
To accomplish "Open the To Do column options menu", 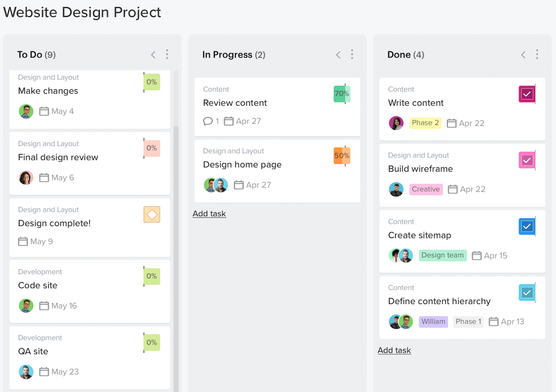I will tap(167, 54).
